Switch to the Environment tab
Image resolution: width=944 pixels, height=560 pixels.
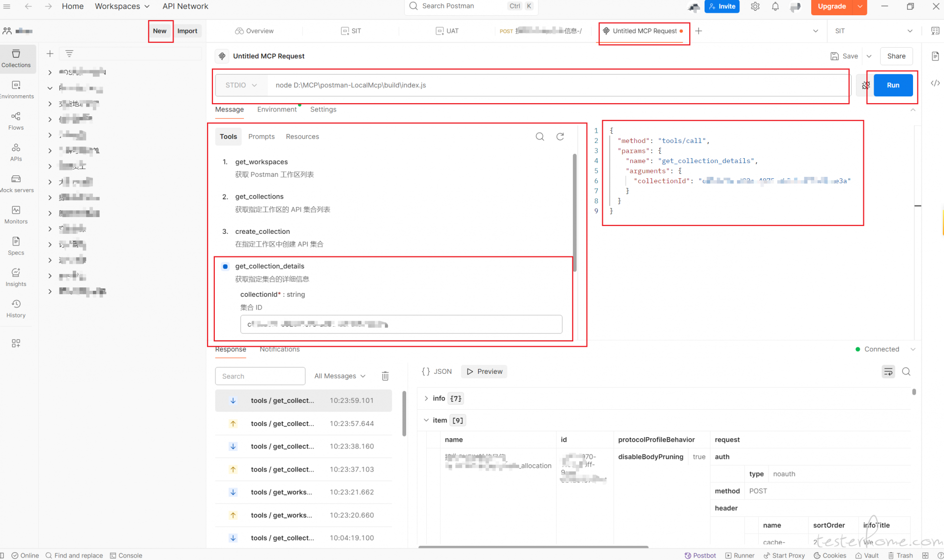[277, 110]
